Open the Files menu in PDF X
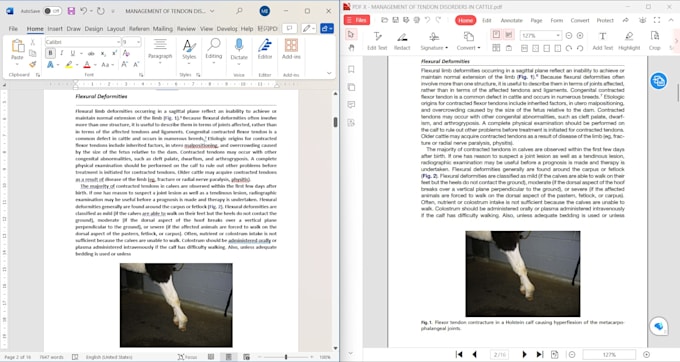 click(357, 20)
